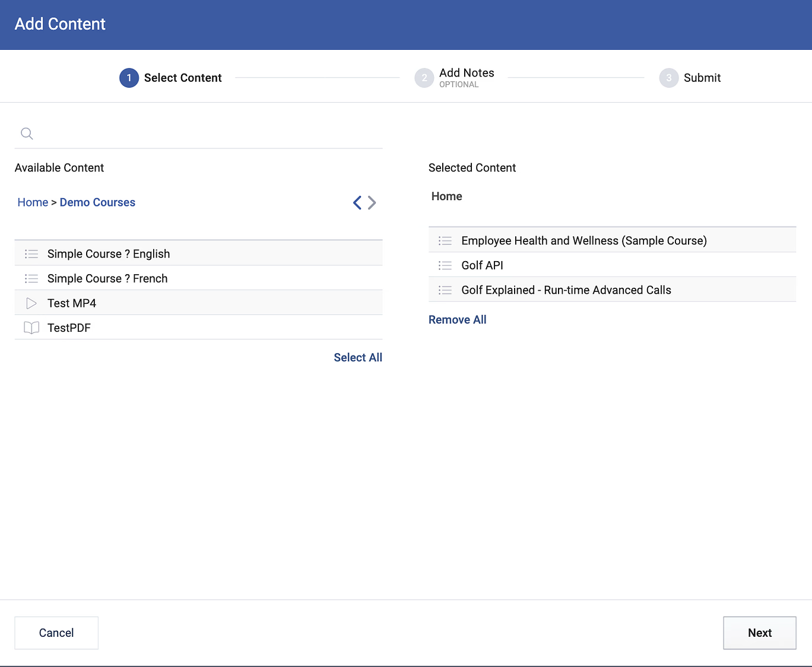This screenshot has width=812, height=667.
Task: Click the step 2 number circle
Action: (x=424, y=78)
